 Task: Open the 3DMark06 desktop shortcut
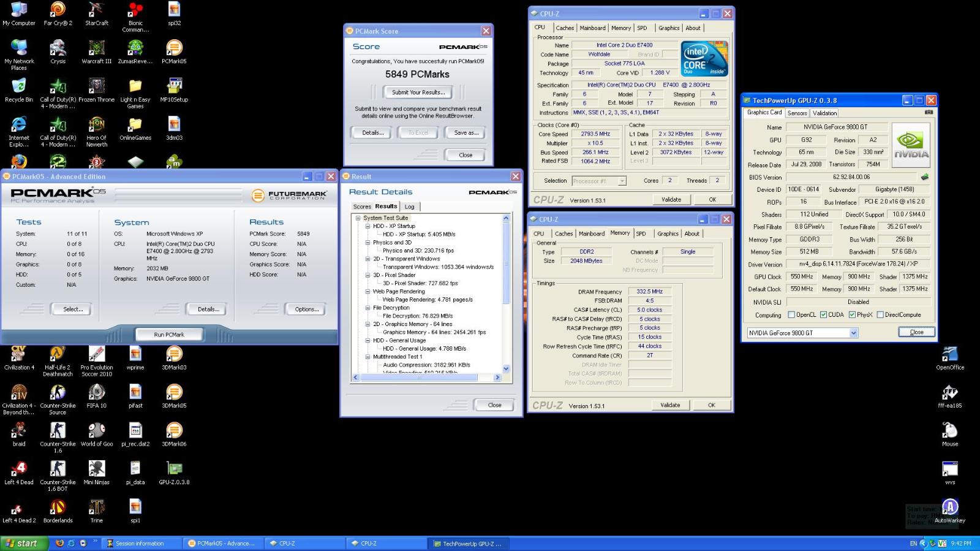[174, 435]
